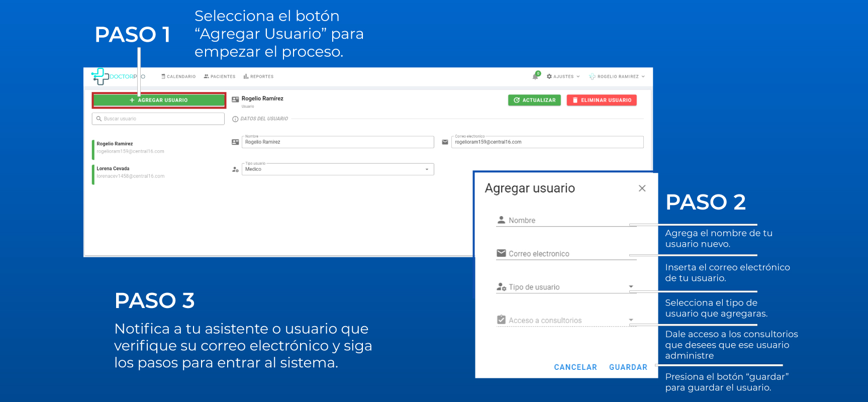Click the user card icon beside Rogelio Ramírez header
The width and height of the screenshot is (868, 402).
pyautogui.click(x=235, y=99)
